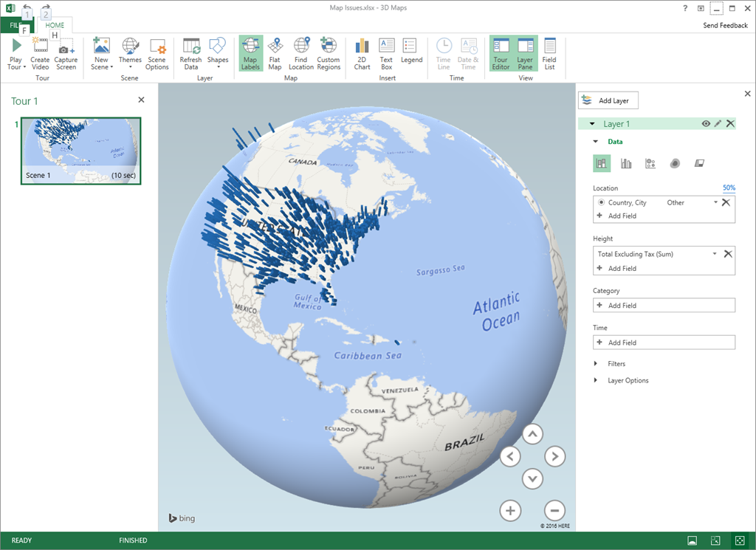Select the Bubble visualization type
The width and height of the screenshot is (756, 550).
pyautogui.click(x=650, y=162)
